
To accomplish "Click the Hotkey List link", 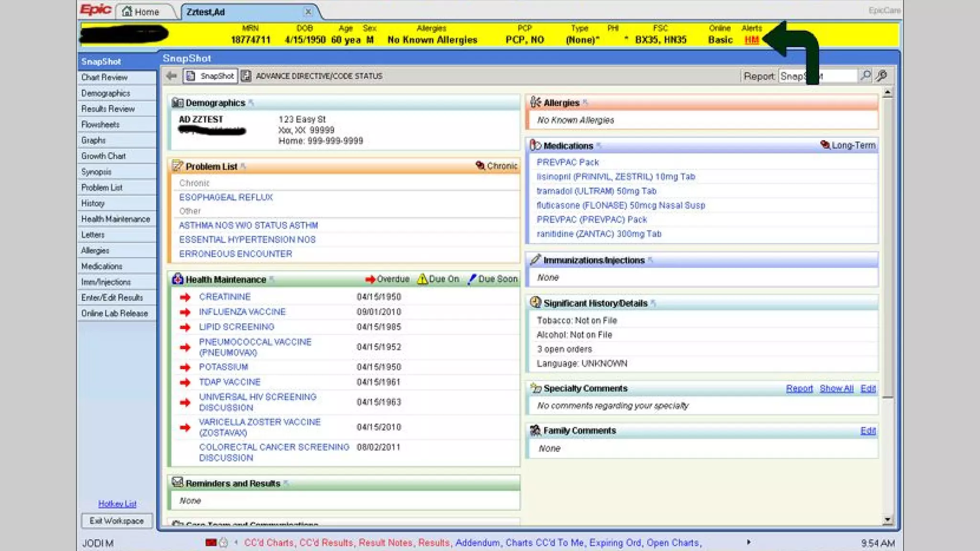I will click(x=117, y=504).
